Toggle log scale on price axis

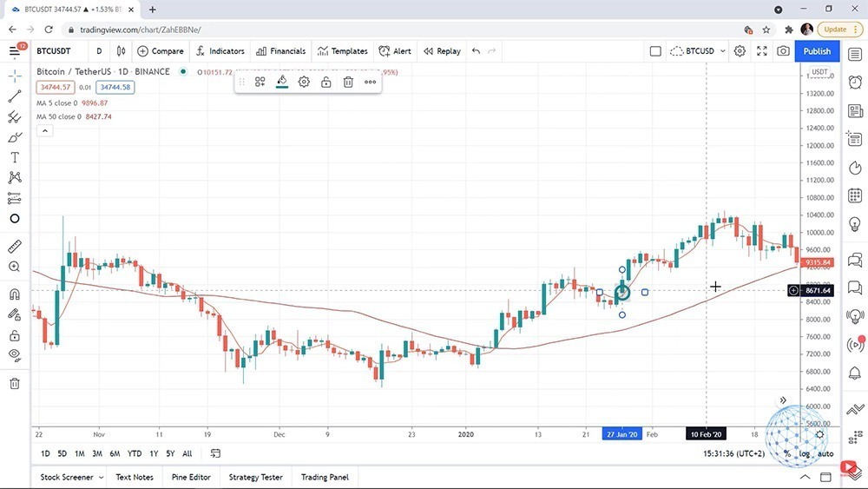coord(805,453)
